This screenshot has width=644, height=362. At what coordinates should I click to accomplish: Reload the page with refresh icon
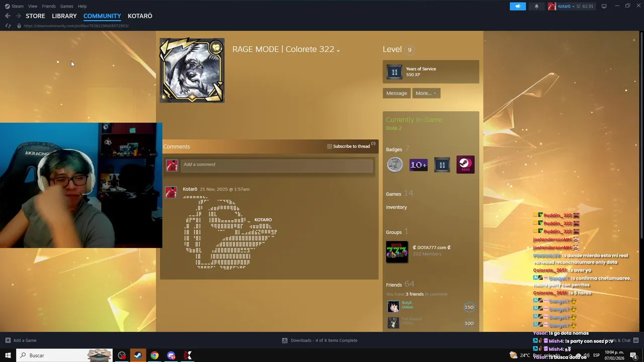[8, 26]
